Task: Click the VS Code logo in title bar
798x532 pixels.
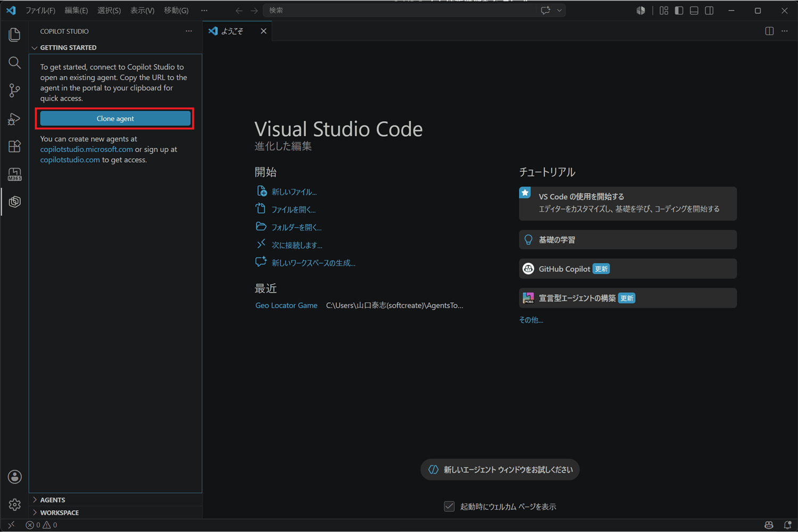Action: click(11, 10)
